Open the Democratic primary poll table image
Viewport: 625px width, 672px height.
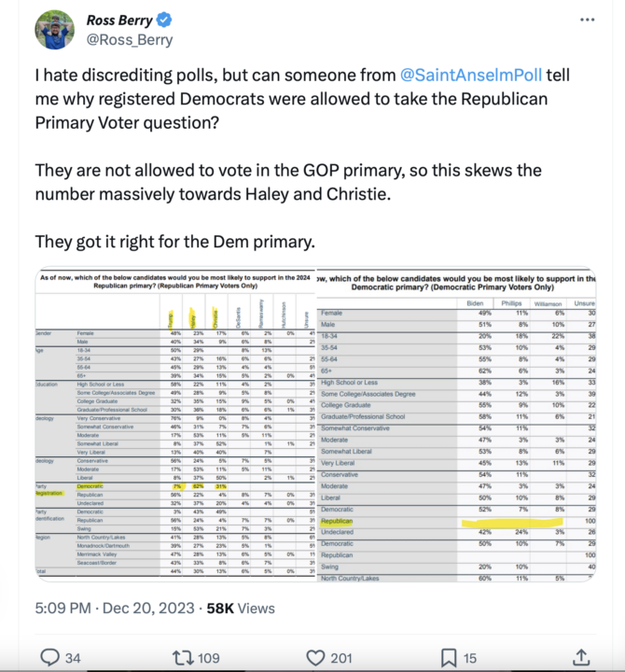[454, 425]
